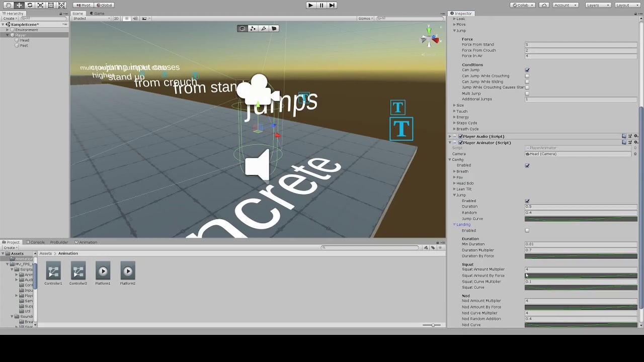Image resolution: width=644 pixels, height=362 pixels.
Task: Expand the Steps Cycle section
Action: [454, 123]
